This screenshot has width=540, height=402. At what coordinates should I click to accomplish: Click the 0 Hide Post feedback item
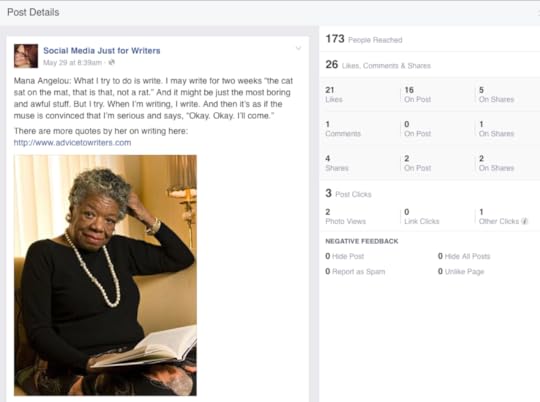(344, 256)
